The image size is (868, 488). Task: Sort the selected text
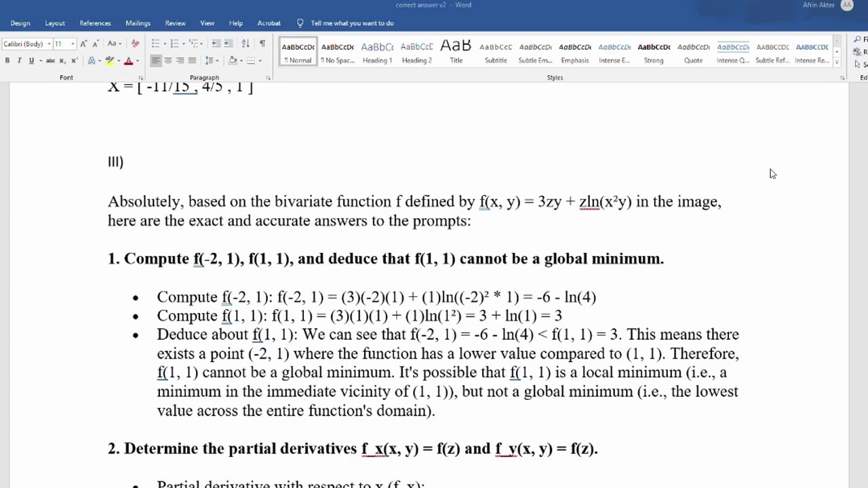(245, 44)
